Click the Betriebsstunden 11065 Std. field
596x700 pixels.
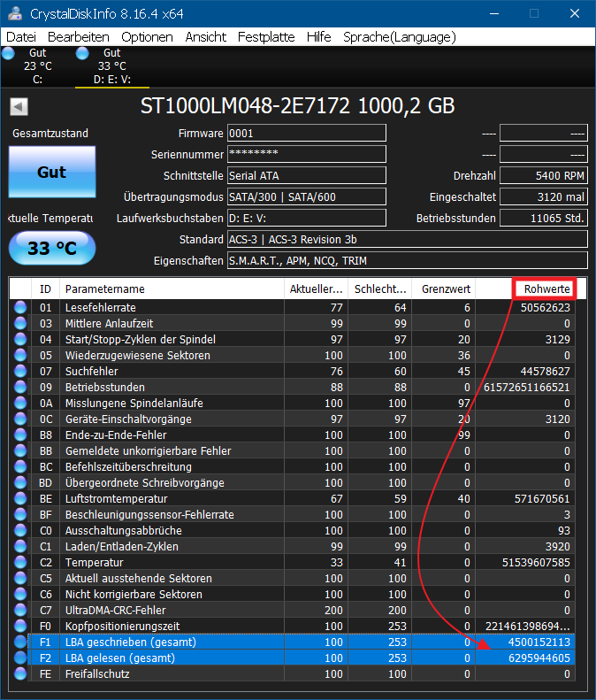click(x=543, y=219)
